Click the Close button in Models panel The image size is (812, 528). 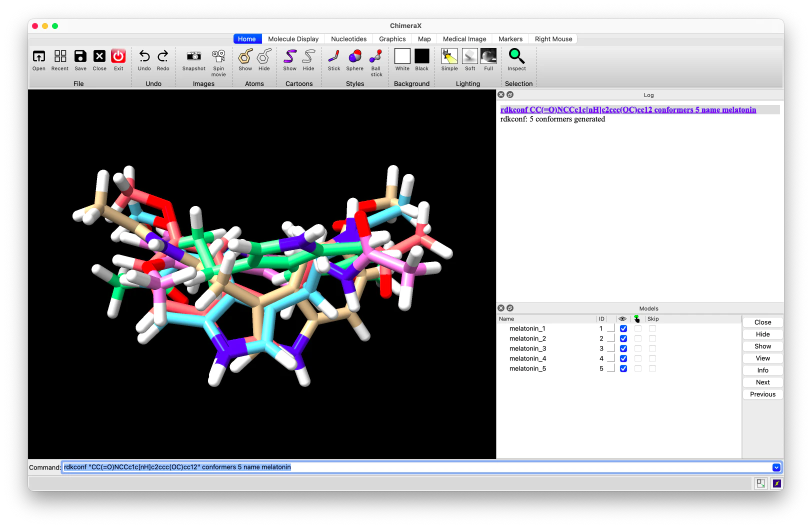[x=763, y=322]
